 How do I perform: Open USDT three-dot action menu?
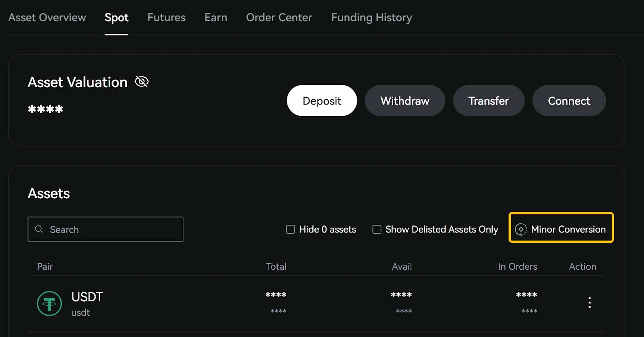(589, 302)
